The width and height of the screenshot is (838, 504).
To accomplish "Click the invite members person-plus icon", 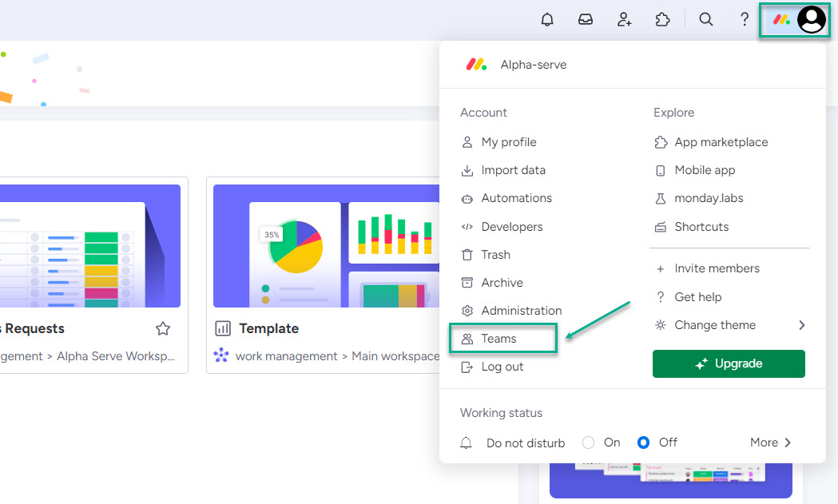I will (624, 20).
